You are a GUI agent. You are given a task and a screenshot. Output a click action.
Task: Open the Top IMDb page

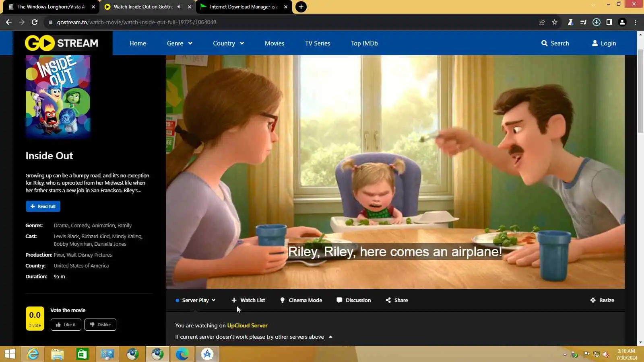[x=364, y=43]
